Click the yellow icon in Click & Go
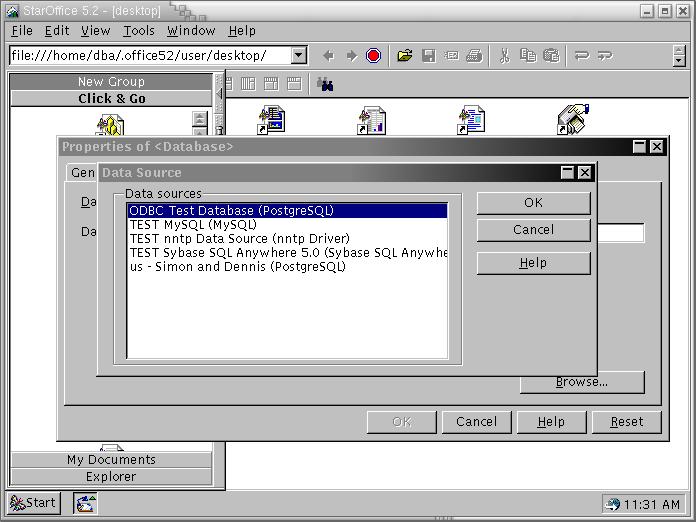This screenshot has width=696, height=522. click(110, 125)
